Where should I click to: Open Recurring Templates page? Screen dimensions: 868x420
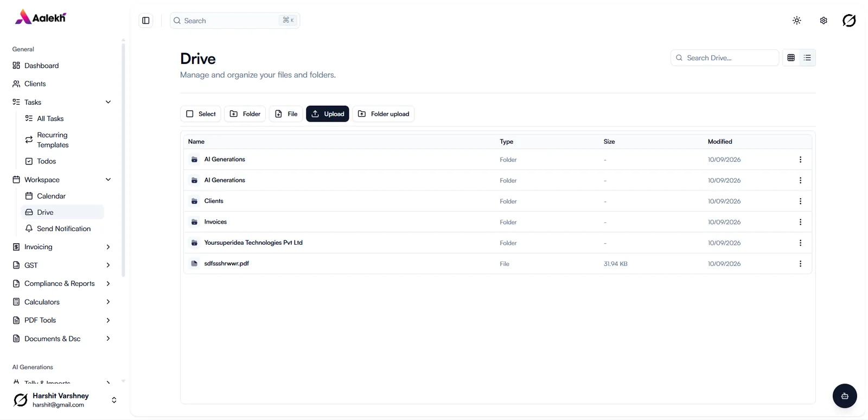click(x=63, y=140)
